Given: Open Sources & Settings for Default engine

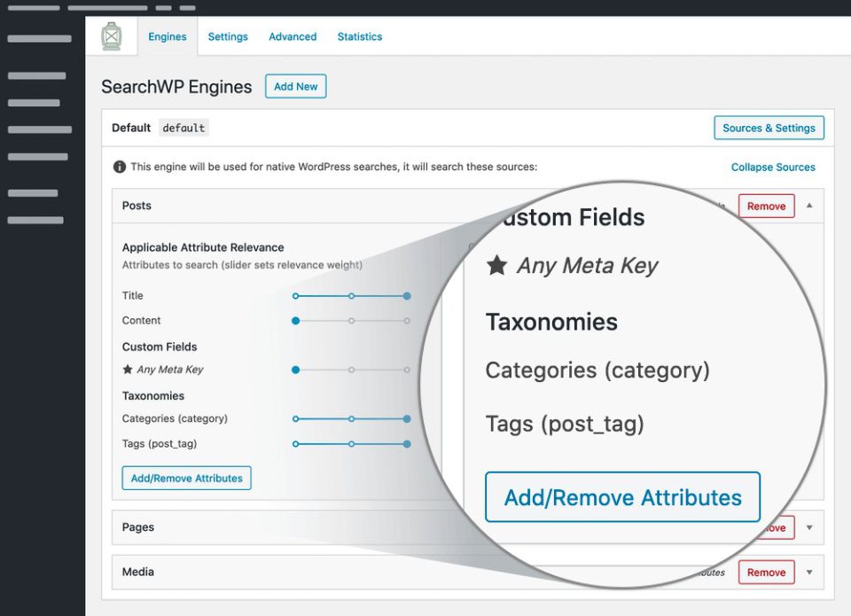Looking at the screenshot, I should click(x=769, y=128).
